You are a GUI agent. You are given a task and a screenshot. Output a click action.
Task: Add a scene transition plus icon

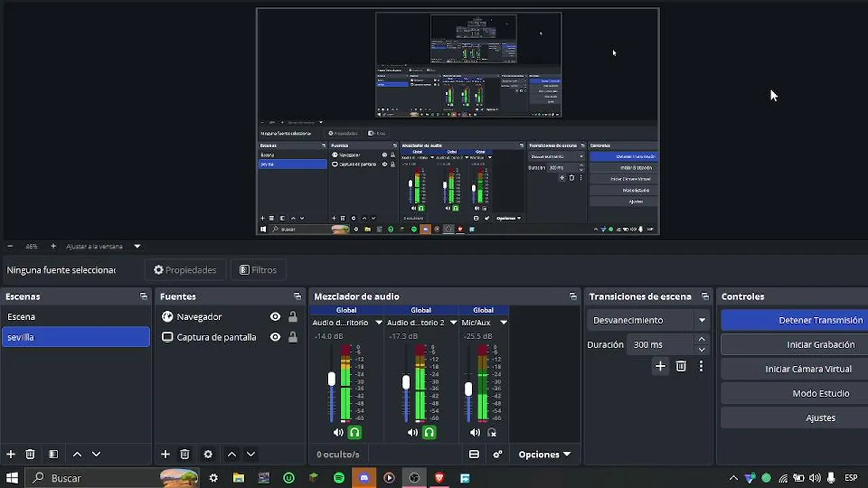click(x=660, y=366)
